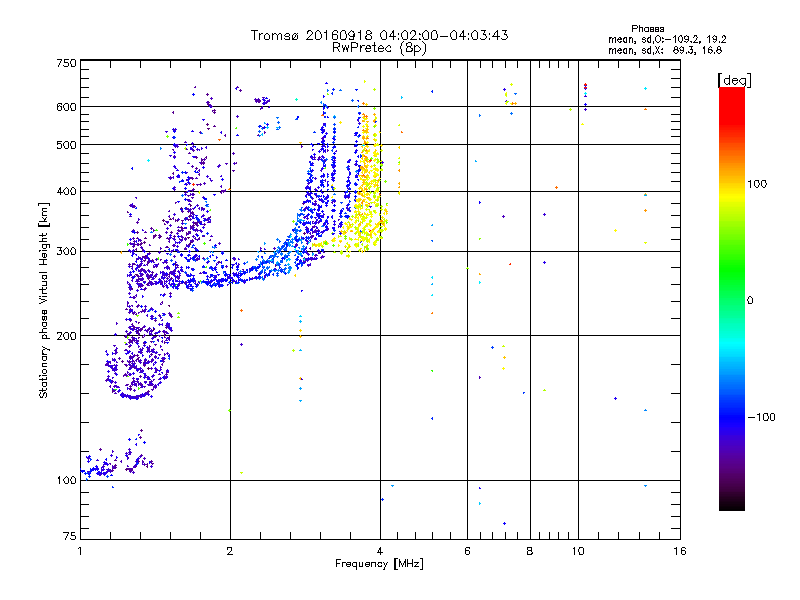Image resolution: width=800 pixels, height=600 pixels.
Task: Click the y-axis tick label "400"
Action: click(x=66, y=191)
